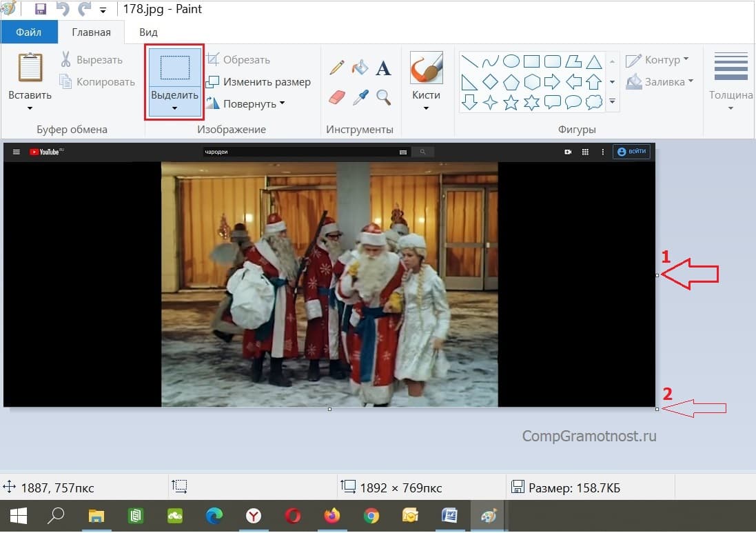
Task: Open the Заливка fill dropdown
Action: coord(660,81)
